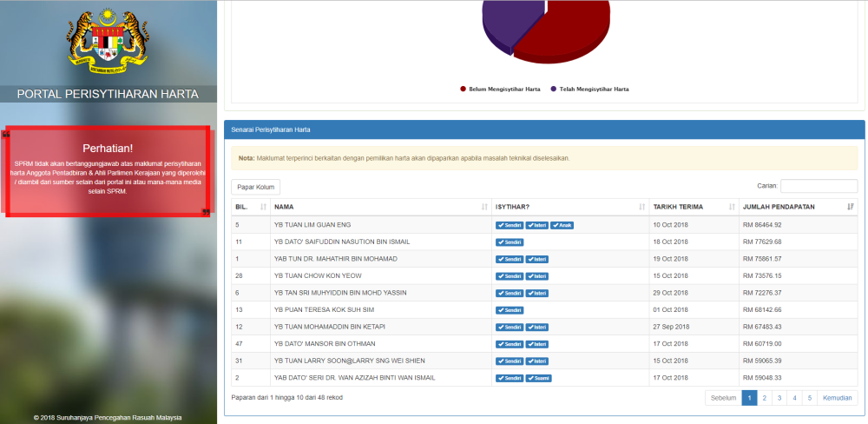Select row YB DATO' MANSOR BIN OTHMAN
The width and height of the screenshot is (868, 424).
[544, 344]
